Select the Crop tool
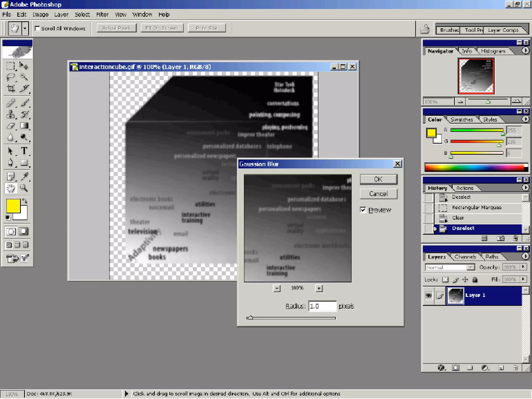 (x=11, y=88)
